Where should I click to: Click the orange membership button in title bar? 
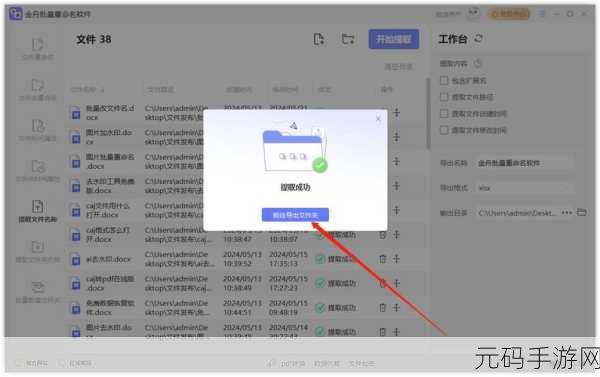[x=509, y=14]
